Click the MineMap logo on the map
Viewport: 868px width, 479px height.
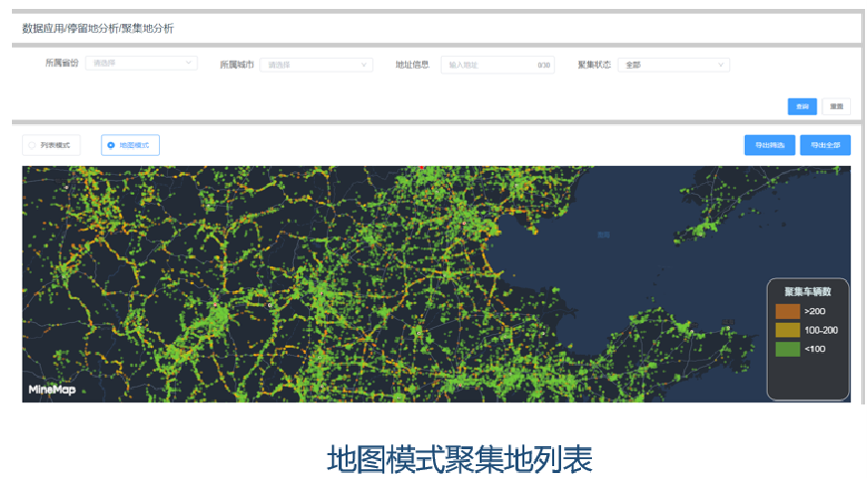52,390
